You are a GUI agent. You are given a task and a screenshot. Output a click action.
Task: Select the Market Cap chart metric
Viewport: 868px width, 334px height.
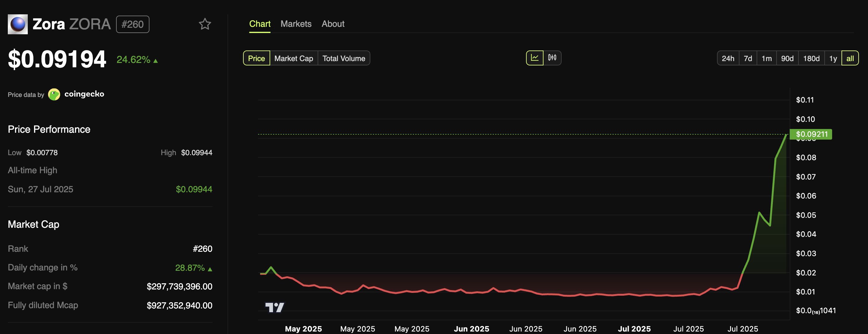pyautogui.click(x=294, y=58)
